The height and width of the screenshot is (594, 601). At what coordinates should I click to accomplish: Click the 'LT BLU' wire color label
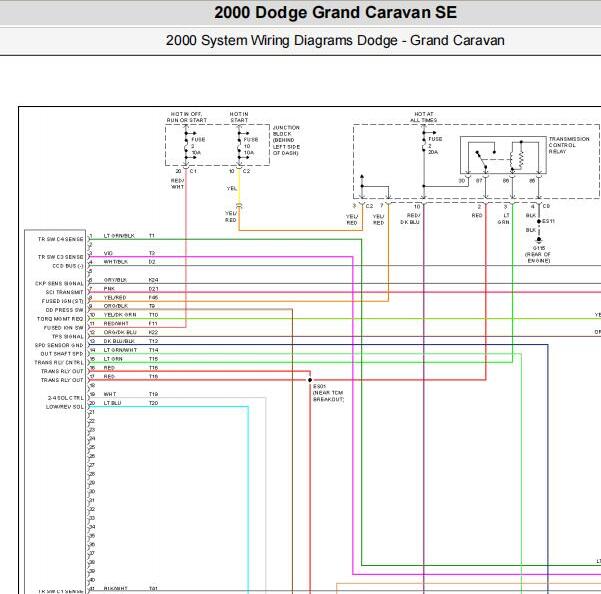click(x=112, y=403)
